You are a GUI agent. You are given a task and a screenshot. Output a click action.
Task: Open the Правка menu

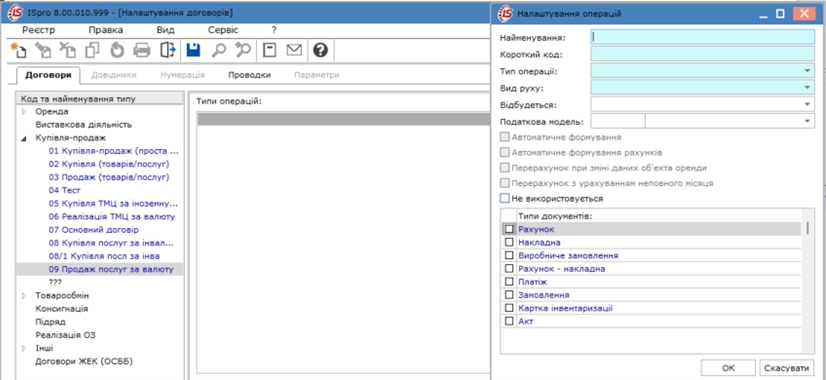point(106,30)
